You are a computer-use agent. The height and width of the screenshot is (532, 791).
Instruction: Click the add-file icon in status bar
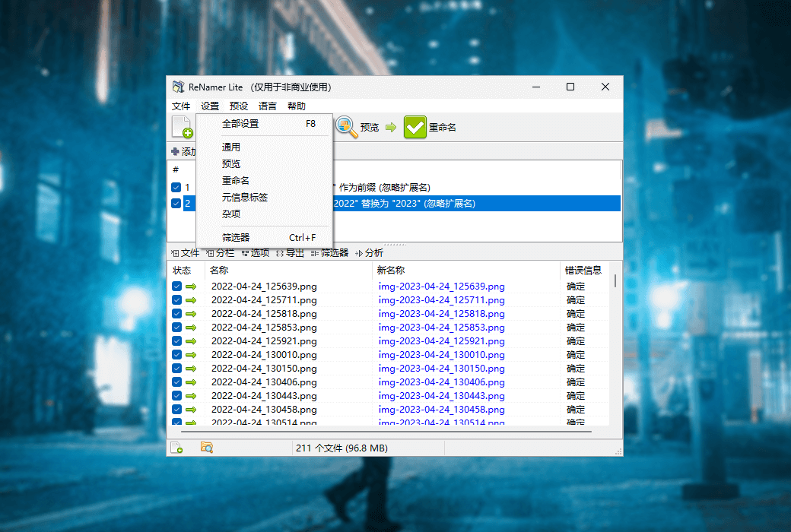tap(176, 448)
